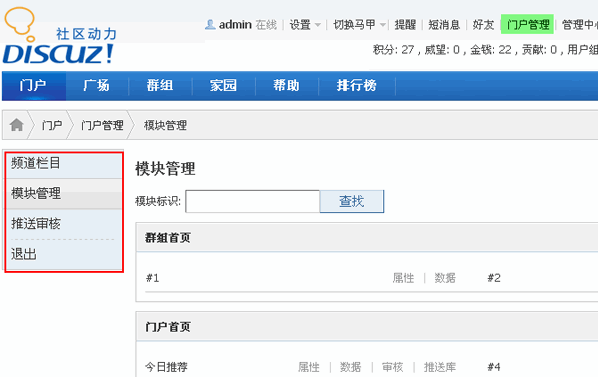The width and height of the screenshot is (598, 377).
Task: Click 门户管理 in the breadcrumb
Action: tap(102, 125)
